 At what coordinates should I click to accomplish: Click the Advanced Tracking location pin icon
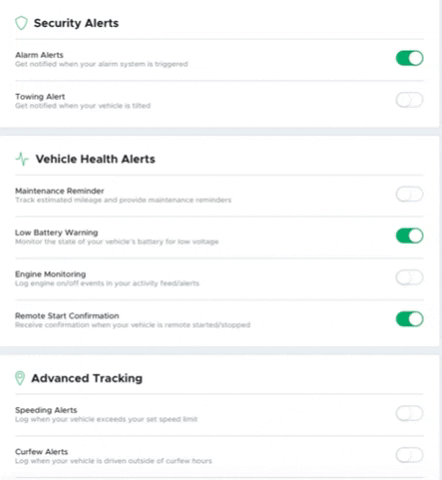pyautogui.click(x=20, y=378)
